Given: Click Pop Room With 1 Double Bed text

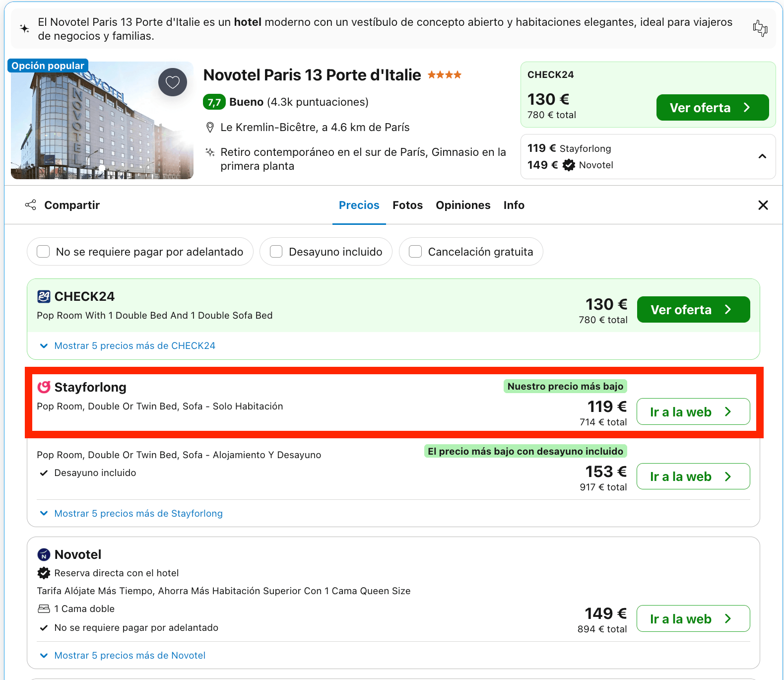Looking at the screenshot, I should pyautogui.click(x=154, y=316).
